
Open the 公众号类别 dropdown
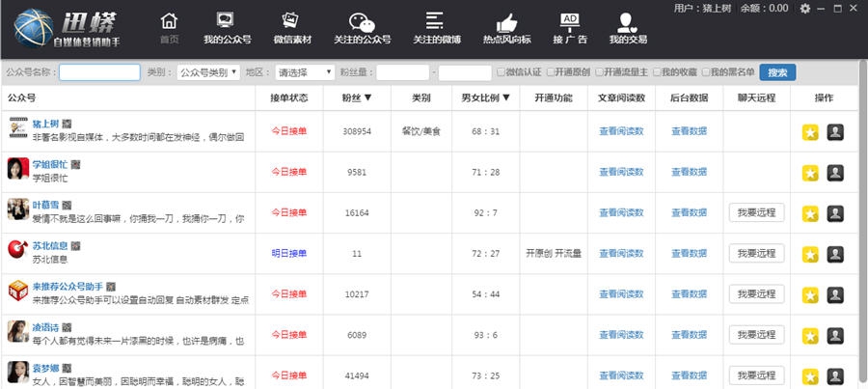tap(208, 72)
